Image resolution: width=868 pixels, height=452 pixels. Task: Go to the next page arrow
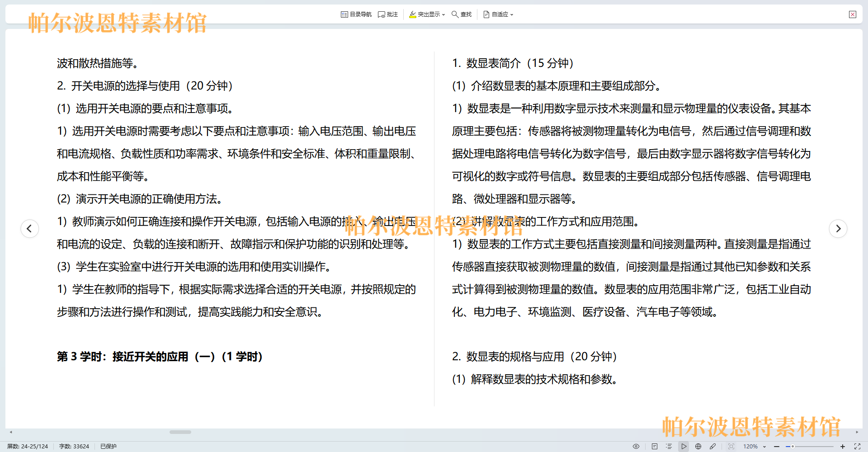pyautogui.click(x=838, y=228)
